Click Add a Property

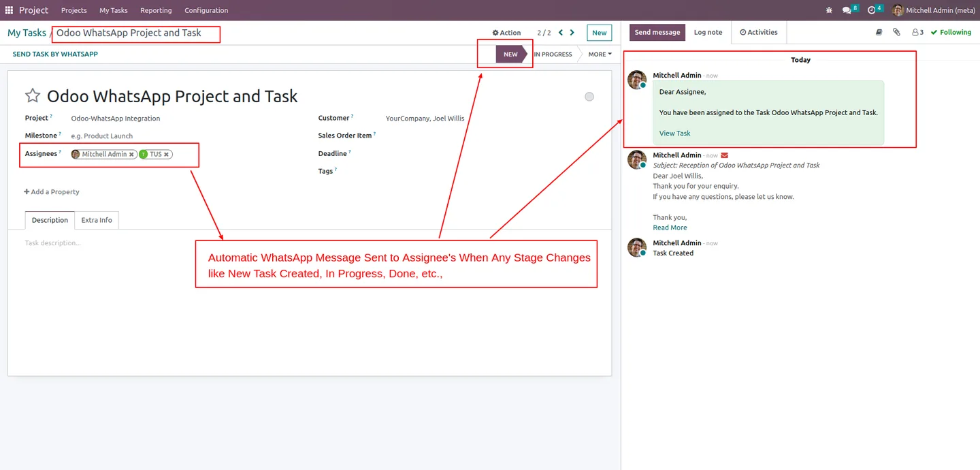coord(52,192)
